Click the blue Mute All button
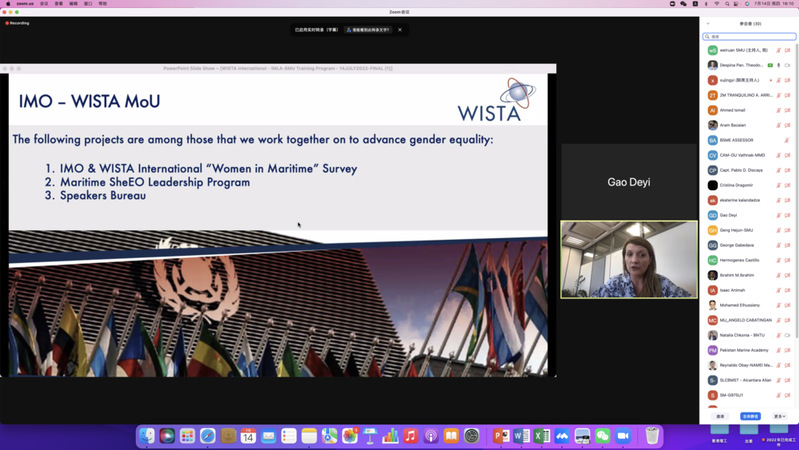Viewport: 799px width, 450px height. click(750, 416)
